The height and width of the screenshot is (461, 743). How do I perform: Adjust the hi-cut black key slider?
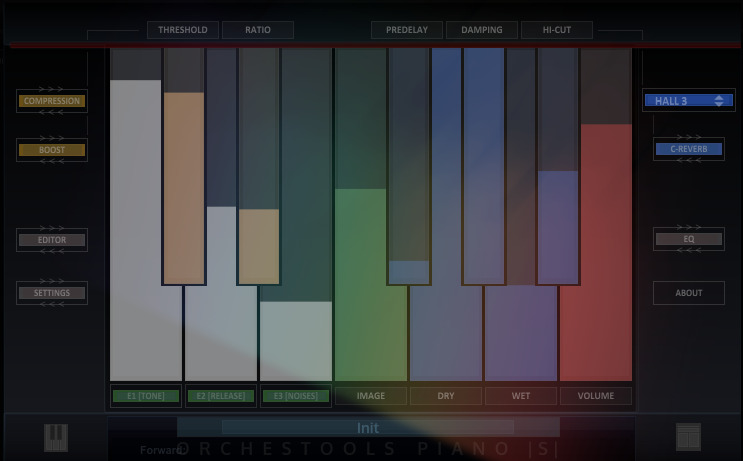[558, 166]
